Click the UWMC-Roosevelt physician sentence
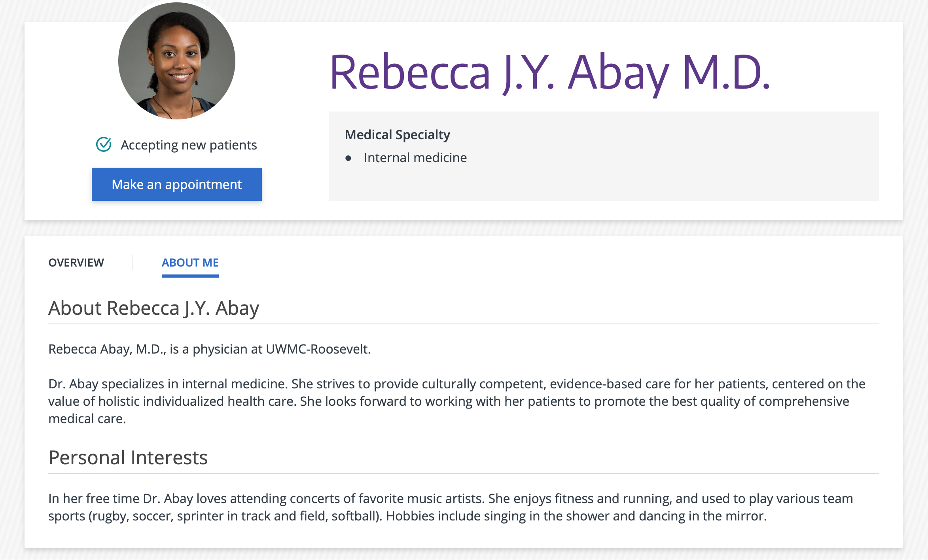This screenshot has width=928, height=560. [x=209, y=349]
